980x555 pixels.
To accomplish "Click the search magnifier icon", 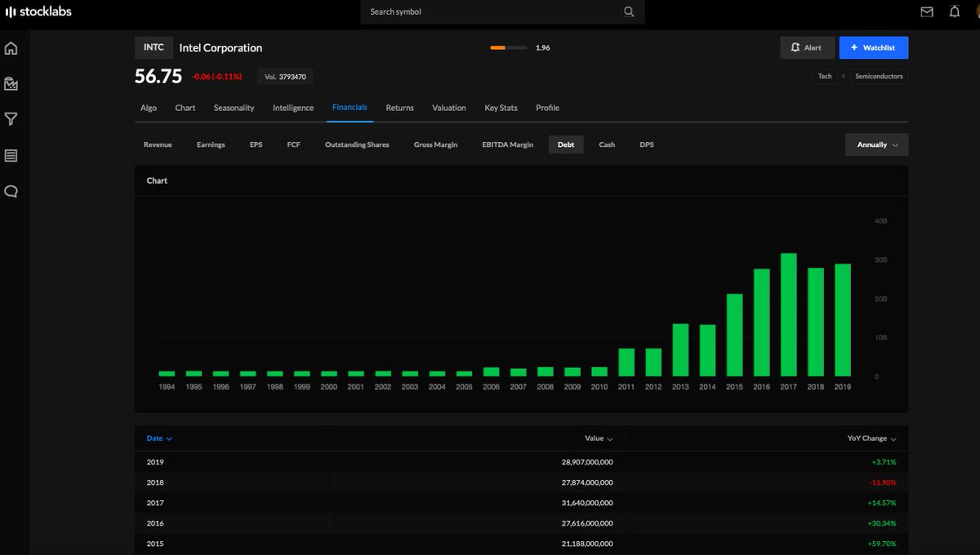I will coord(629,11).
